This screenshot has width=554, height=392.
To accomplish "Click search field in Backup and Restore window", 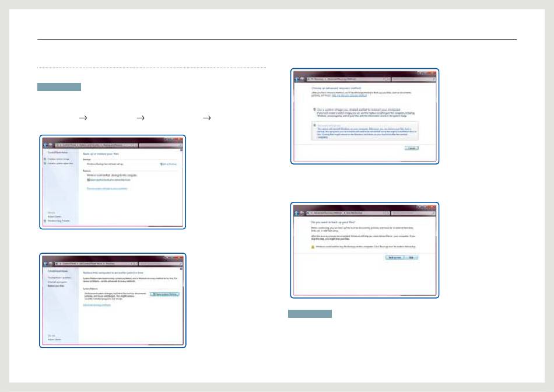I will (161, 145).
